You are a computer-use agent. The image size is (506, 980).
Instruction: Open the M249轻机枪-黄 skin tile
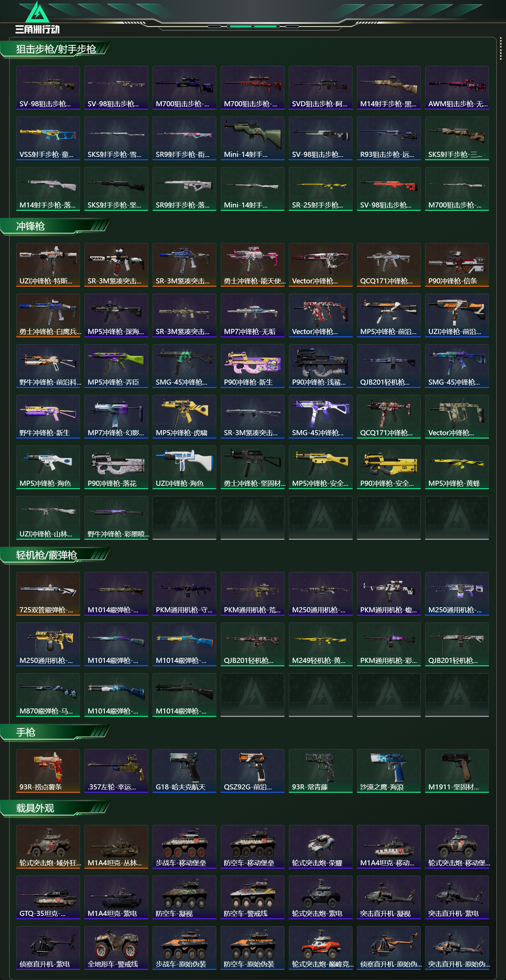pos(320,644)
